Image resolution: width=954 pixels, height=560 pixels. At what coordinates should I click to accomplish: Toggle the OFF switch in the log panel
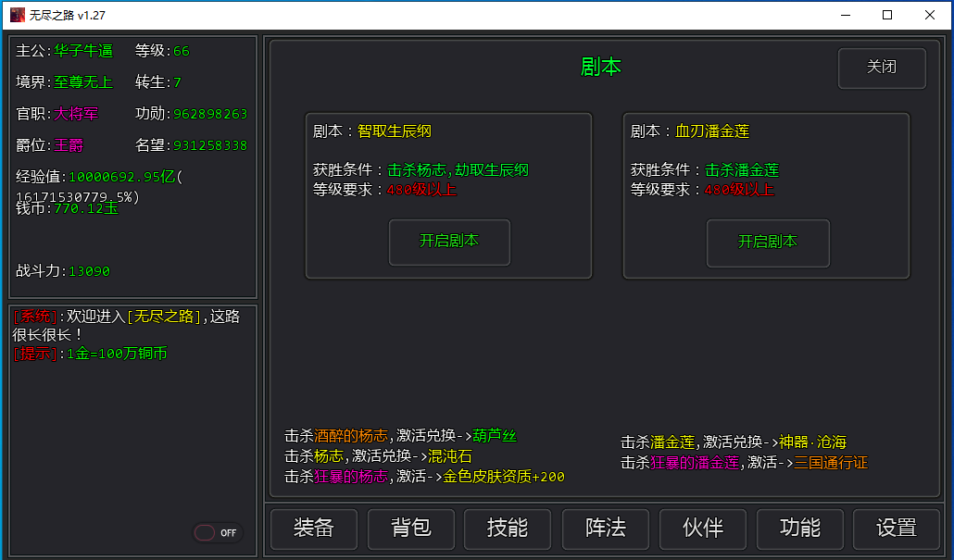(x=216, y=532)
